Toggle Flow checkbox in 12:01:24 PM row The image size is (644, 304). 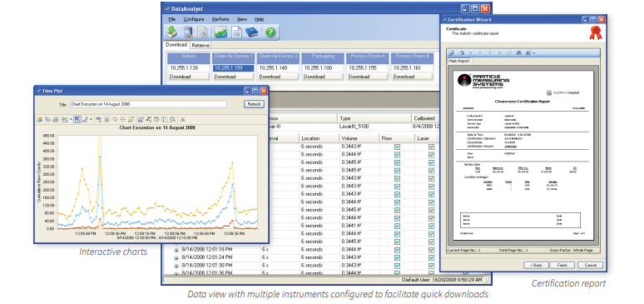[x=397, y=257]
